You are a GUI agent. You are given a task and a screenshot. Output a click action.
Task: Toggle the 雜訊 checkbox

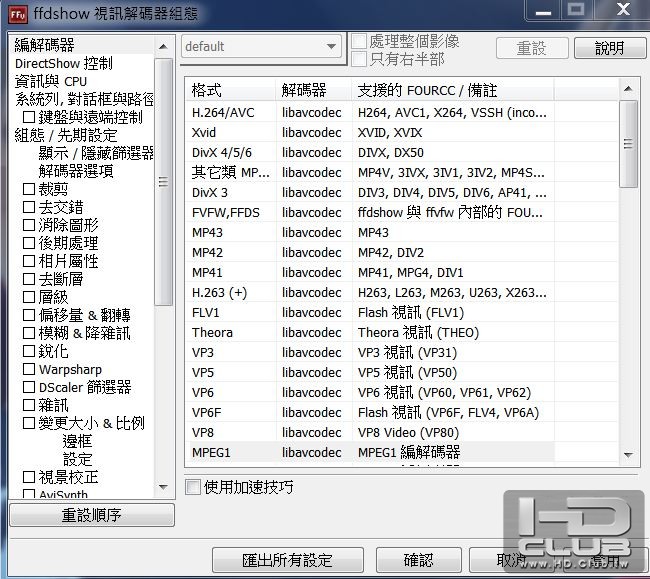tap(29, 405)
